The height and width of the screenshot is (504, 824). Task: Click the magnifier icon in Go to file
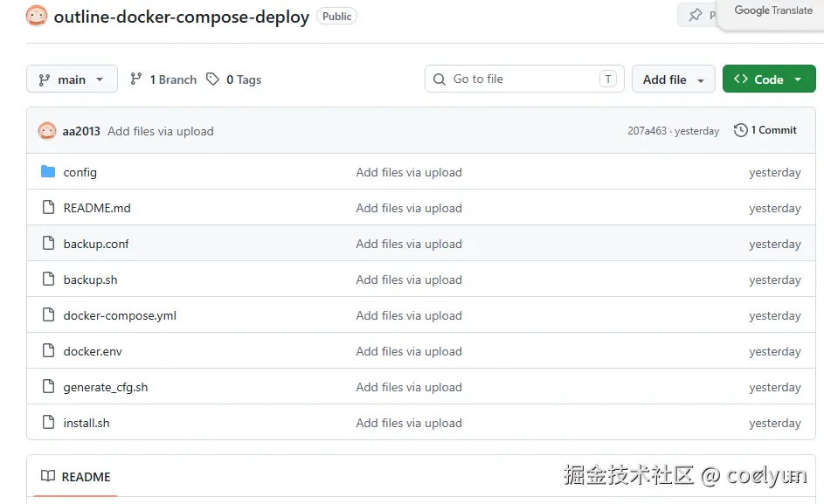coord(439,79)
